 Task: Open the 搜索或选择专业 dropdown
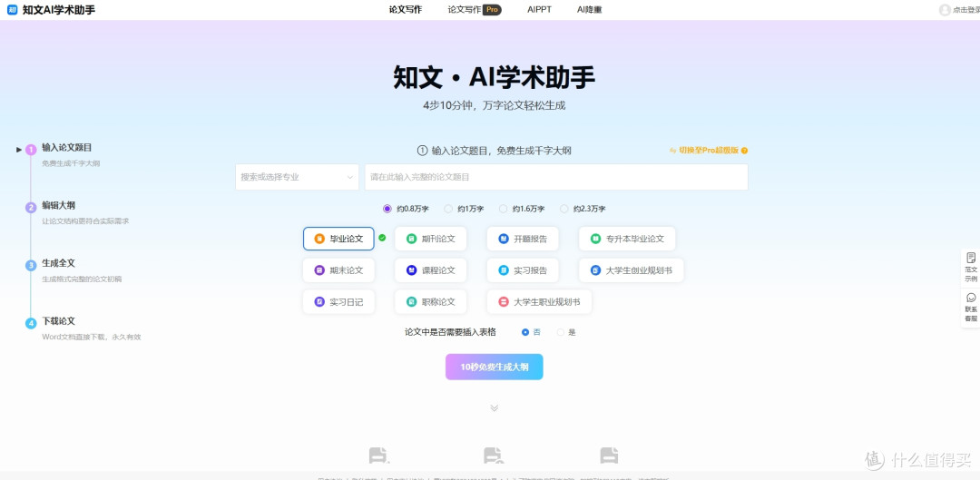click(x=297, y=177)
